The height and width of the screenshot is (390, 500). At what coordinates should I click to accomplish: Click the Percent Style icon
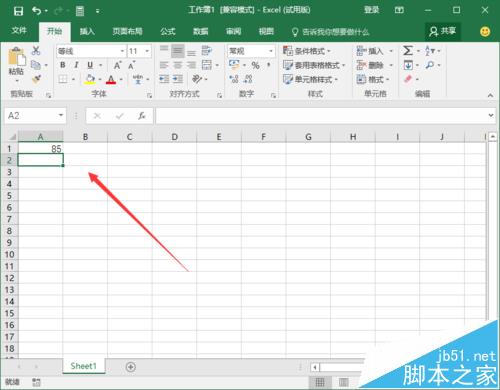[x=255, y=65]
